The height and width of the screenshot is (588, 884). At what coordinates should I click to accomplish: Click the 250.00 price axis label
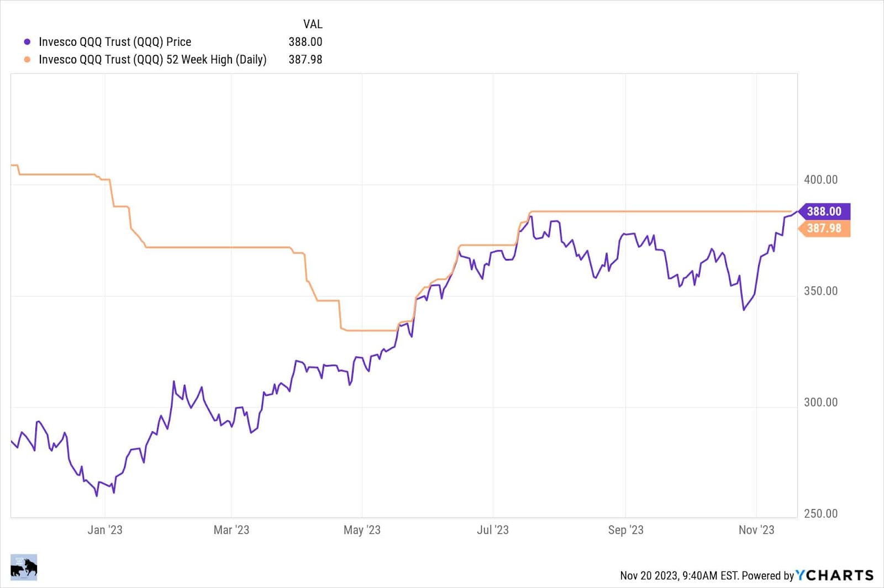[820, 514]
